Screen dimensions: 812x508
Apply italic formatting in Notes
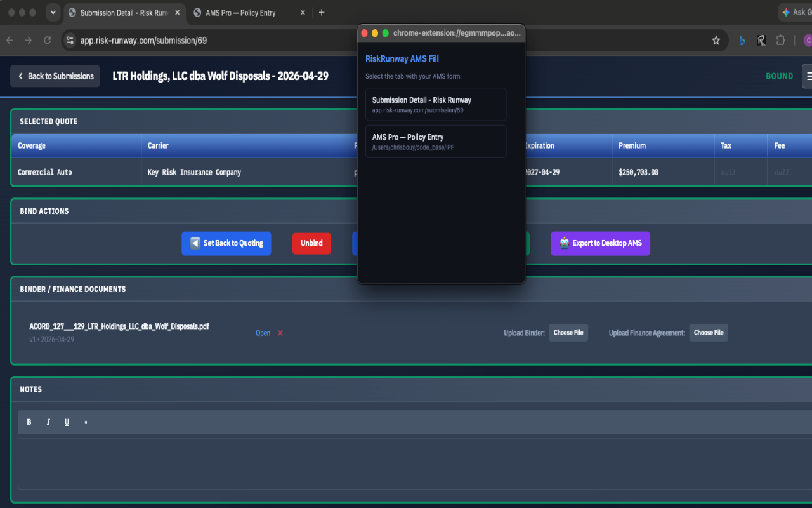pos(48,422)
